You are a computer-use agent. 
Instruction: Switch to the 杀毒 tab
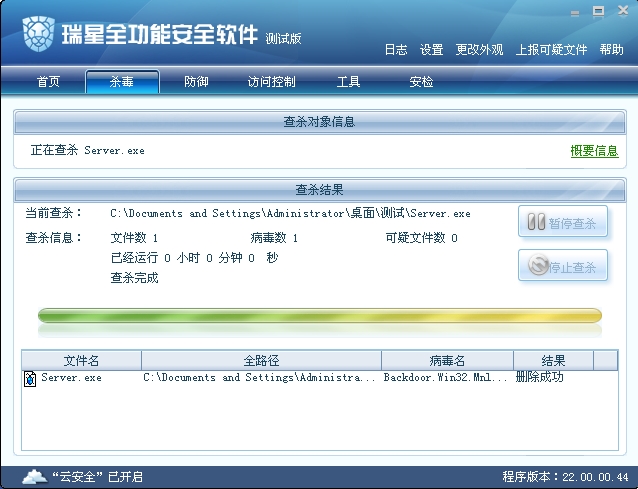[122, 82]
